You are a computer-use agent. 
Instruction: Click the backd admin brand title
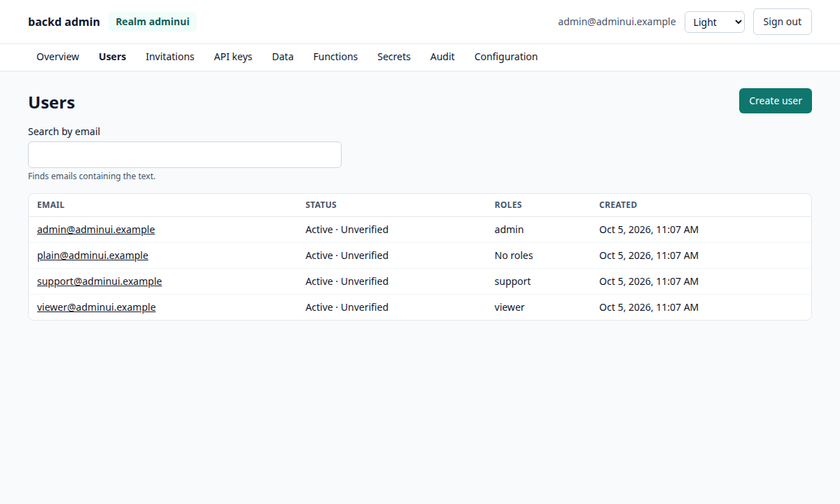coord(64,22)
